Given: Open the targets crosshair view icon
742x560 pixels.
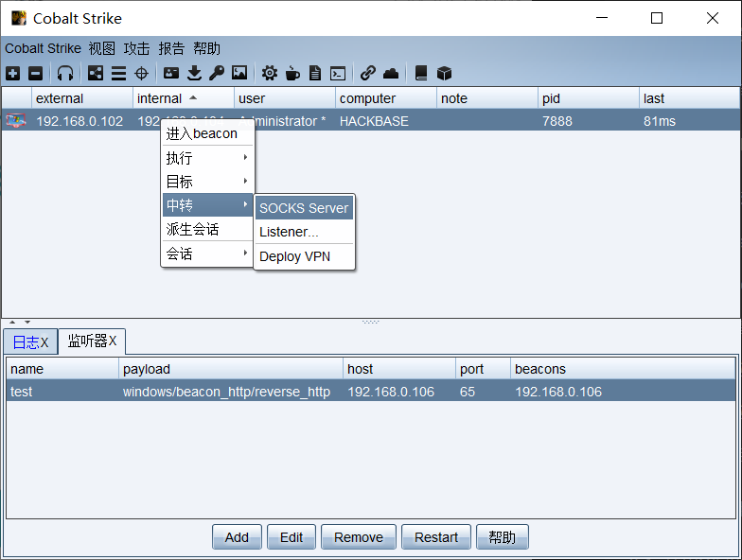Looking at the screenshot, I should pyautogui.click(x=141, y=73).
